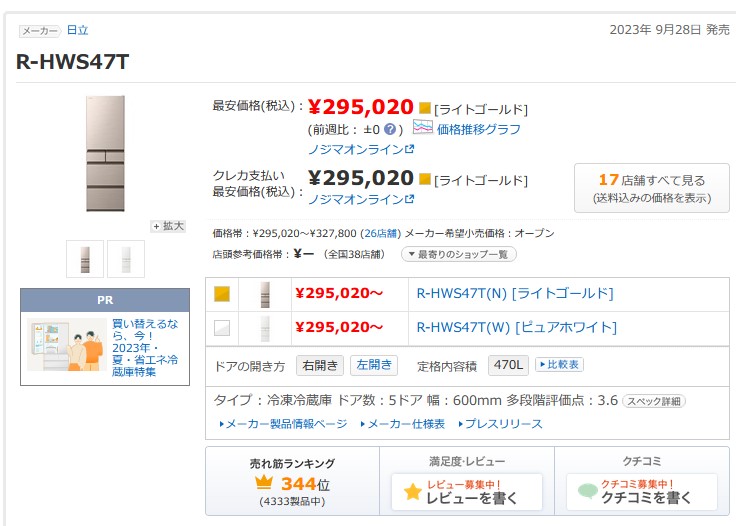Screen dimensions: 736x526
Task: Click 17店舗すべて見る button
Action: pyautogui.click(x=651, y=187)
